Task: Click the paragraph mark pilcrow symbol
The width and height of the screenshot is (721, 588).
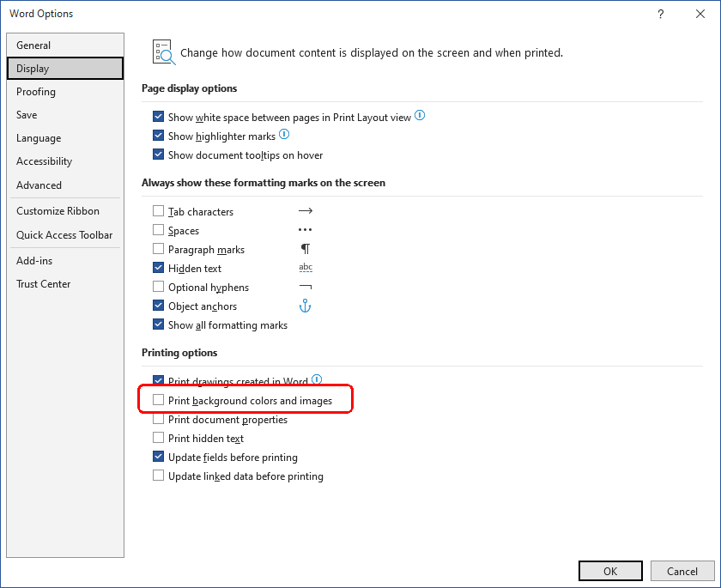Action: click(x=306, y=249)
